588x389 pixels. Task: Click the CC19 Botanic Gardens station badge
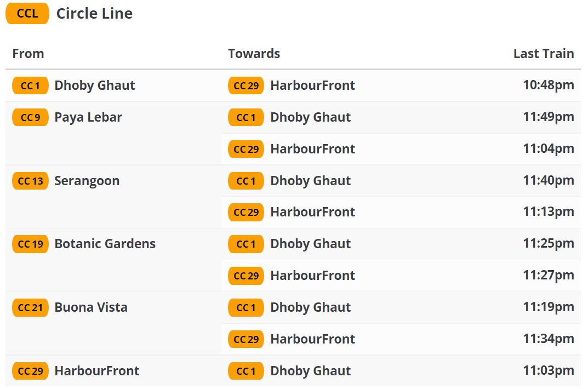30,244
